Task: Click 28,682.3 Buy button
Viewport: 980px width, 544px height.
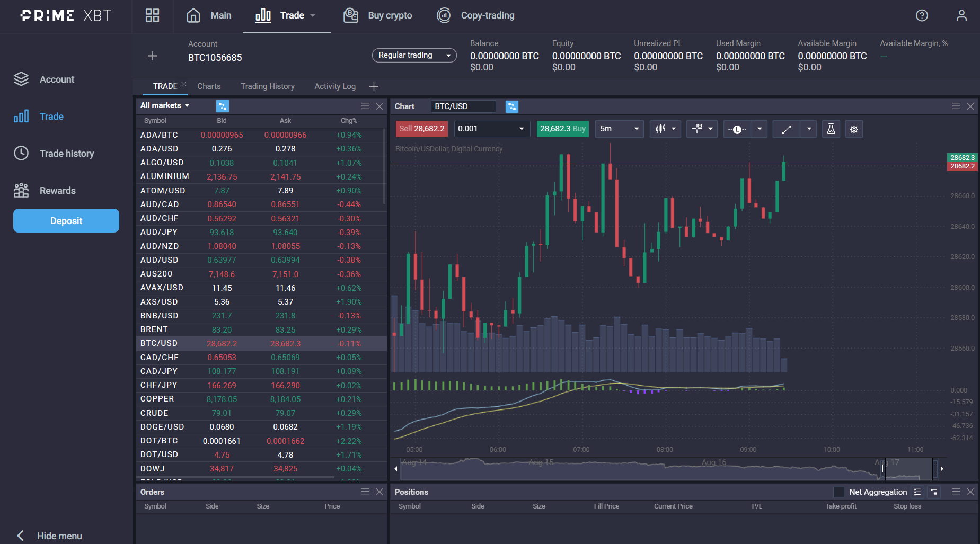Action: coord(563,129)
